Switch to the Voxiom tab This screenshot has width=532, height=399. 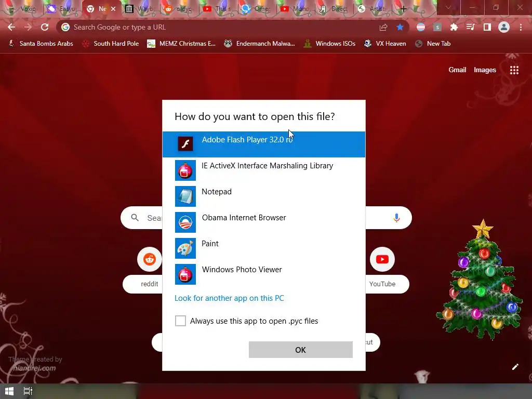tap(23, 9)
